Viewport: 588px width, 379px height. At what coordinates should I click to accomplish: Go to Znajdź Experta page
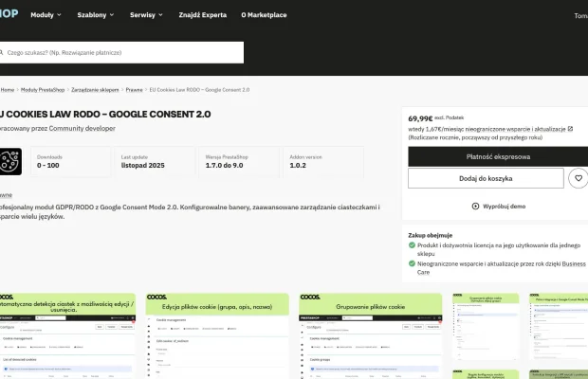[203, 15]
